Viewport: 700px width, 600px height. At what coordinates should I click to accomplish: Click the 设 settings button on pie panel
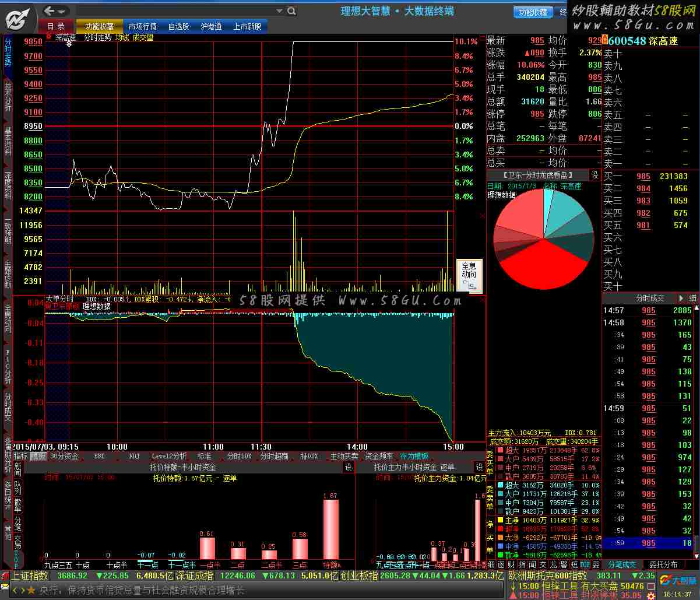[595, 175]
